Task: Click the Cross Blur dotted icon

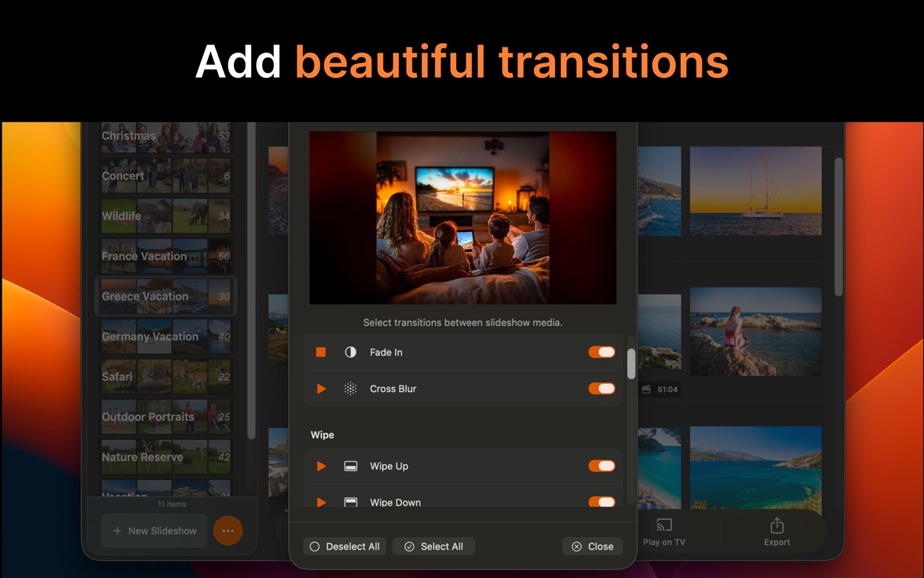Action: [351, 389]
